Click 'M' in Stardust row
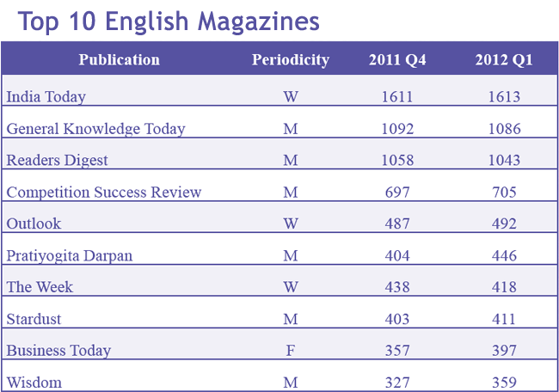Screen dimensions: 559x392 [291, 319]
